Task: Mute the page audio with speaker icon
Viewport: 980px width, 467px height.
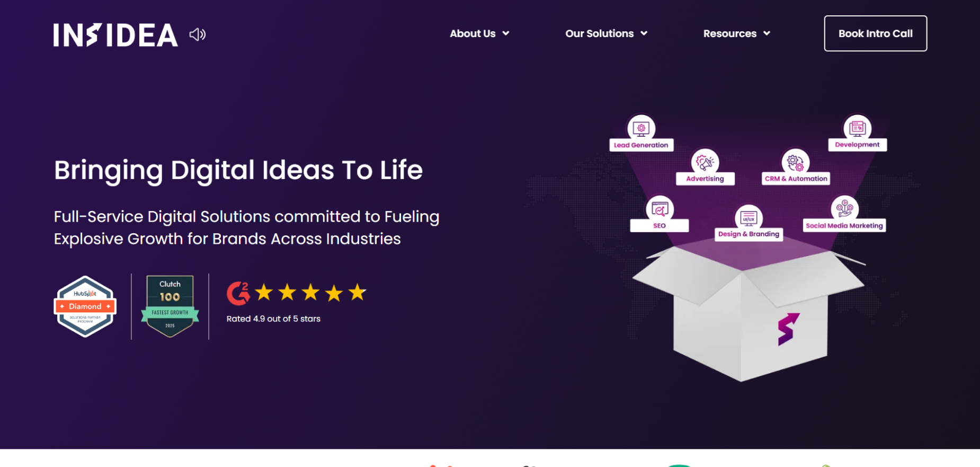Action: click(197, 34)
